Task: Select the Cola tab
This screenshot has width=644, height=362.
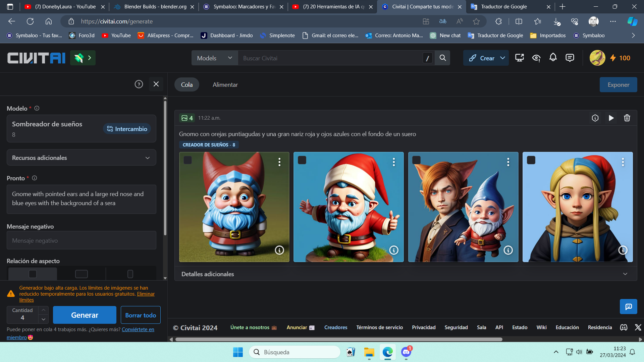Action: pyautogui.click(x=186, y=85)
